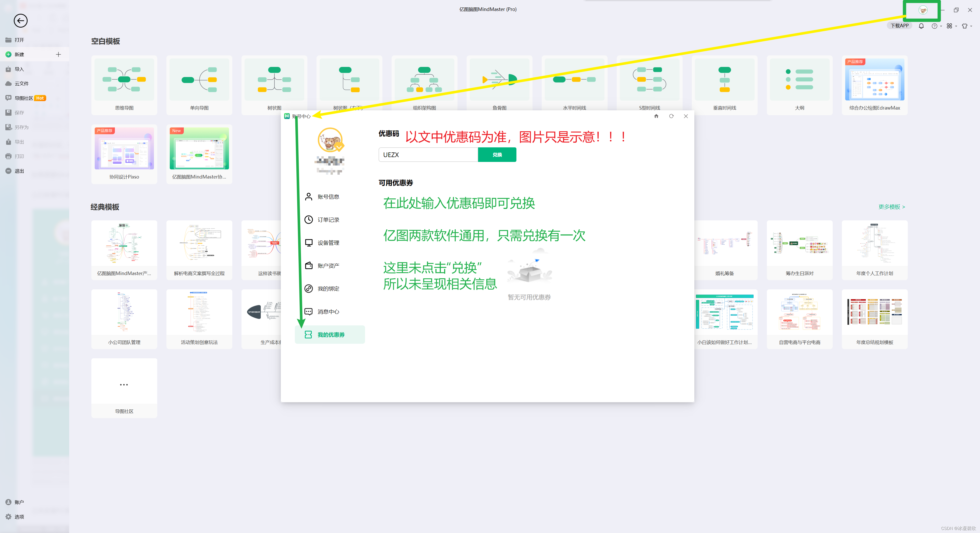Open 导入 in left menu

(x=34, y=69)
